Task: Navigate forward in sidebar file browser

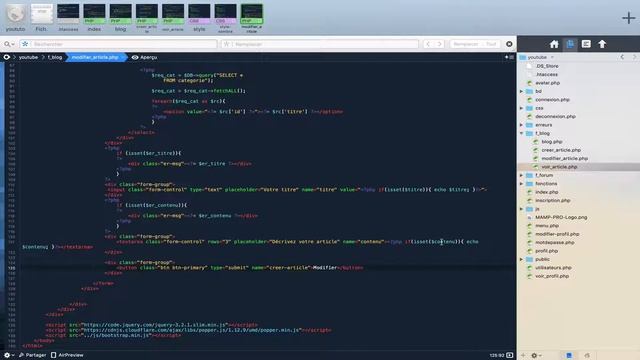Action: coord(634,58)
